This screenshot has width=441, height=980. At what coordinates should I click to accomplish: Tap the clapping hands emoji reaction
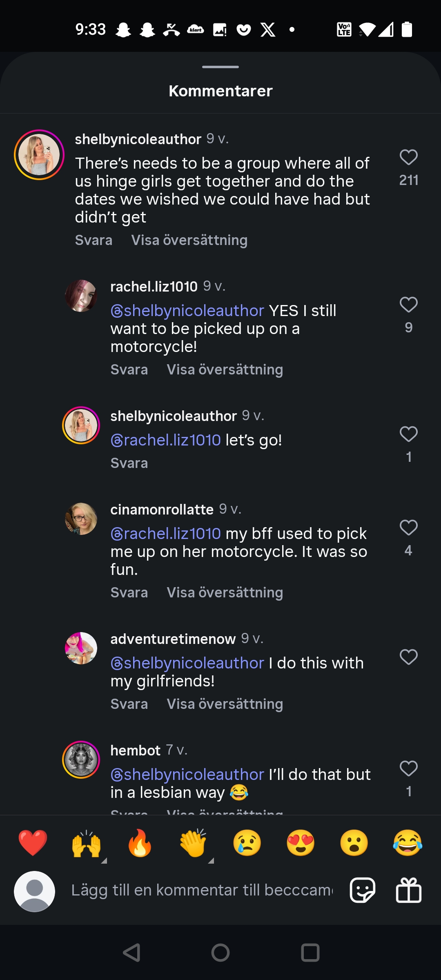click(193, 843)
